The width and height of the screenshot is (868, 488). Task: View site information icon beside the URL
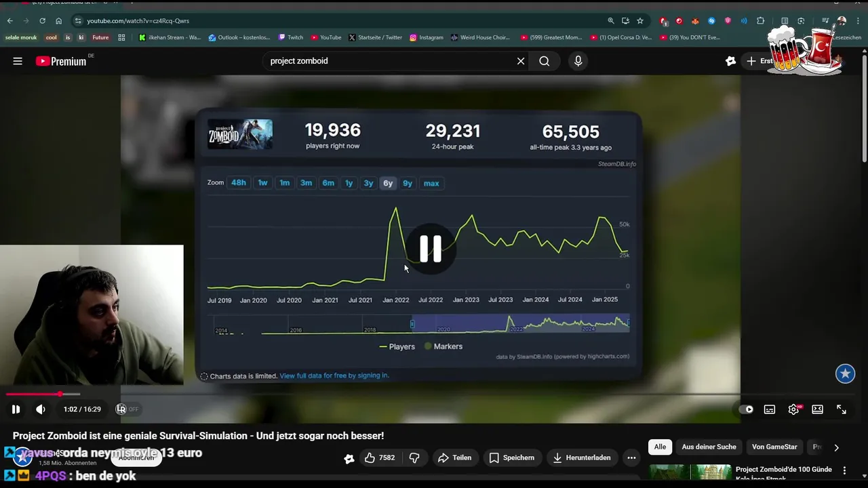(x=77, y=21)
